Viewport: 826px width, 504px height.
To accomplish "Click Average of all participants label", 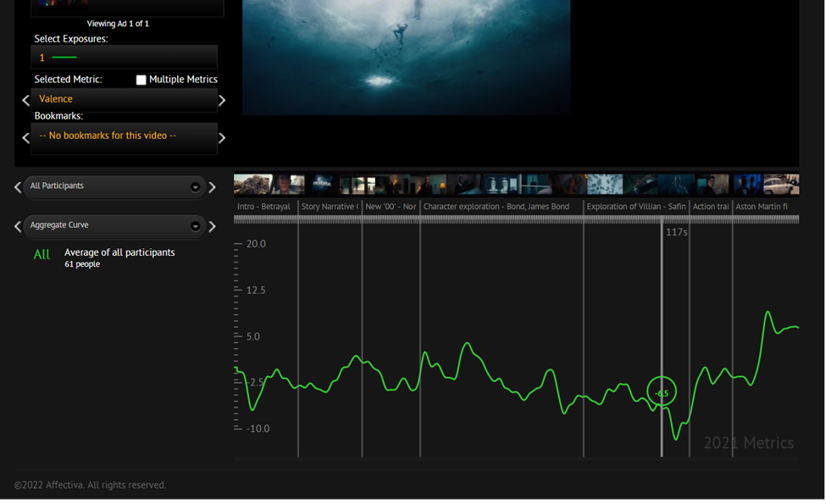I will (119, 252).
